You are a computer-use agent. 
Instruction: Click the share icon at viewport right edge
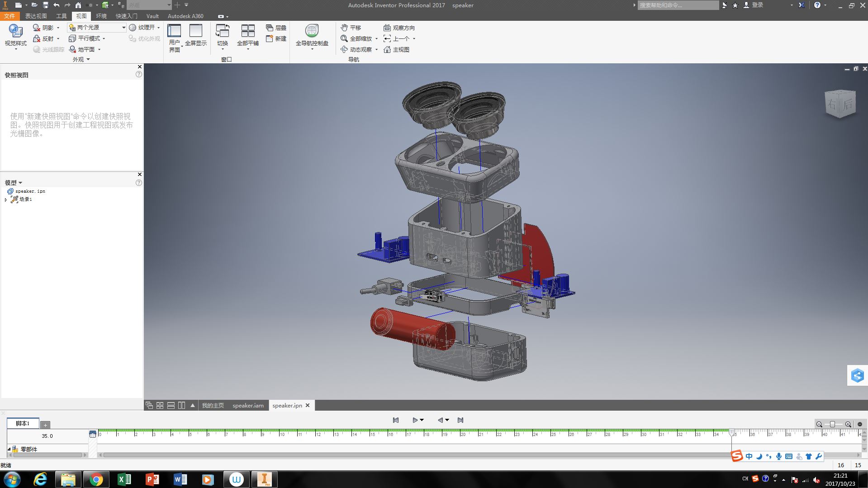coord(857,375)
